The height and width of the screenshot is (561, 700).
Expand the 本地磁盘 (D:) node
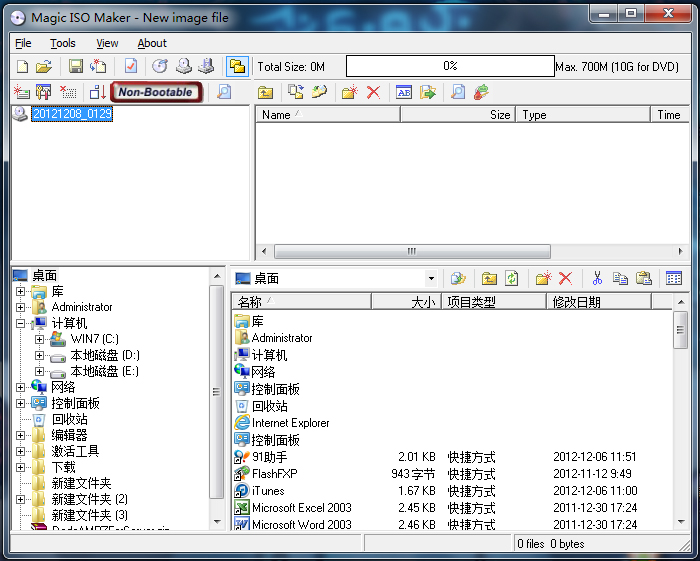coord(39,356)
